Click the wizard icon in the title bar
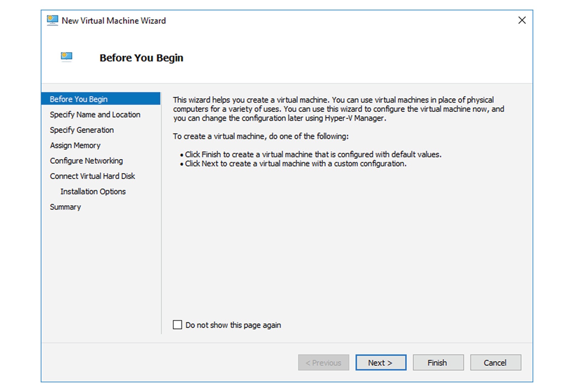This screenshot has height=392, width=574. 52,20
